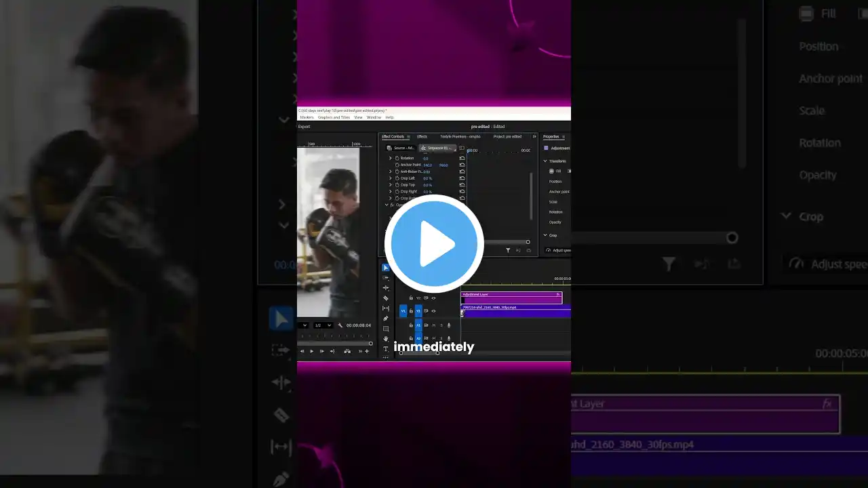Select the Type tool
Screen dimensions: 868x488
[x=386, y=349]
